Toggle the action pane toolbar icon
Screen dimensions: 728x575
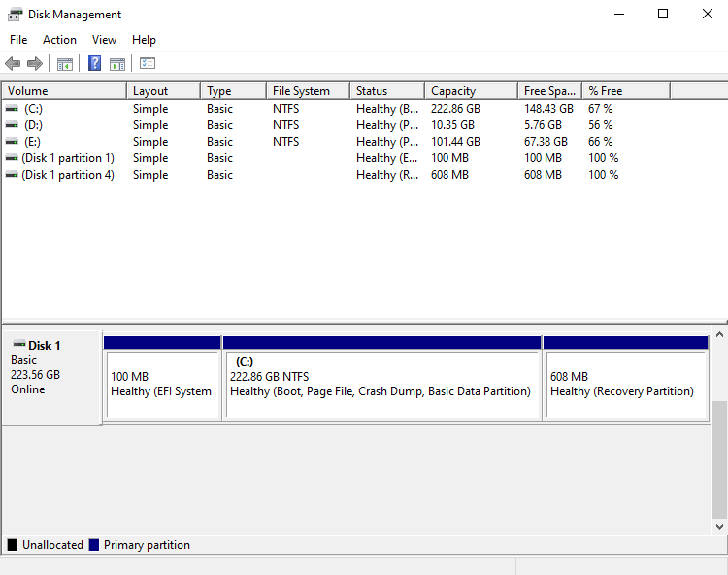(x=117, y=64)
